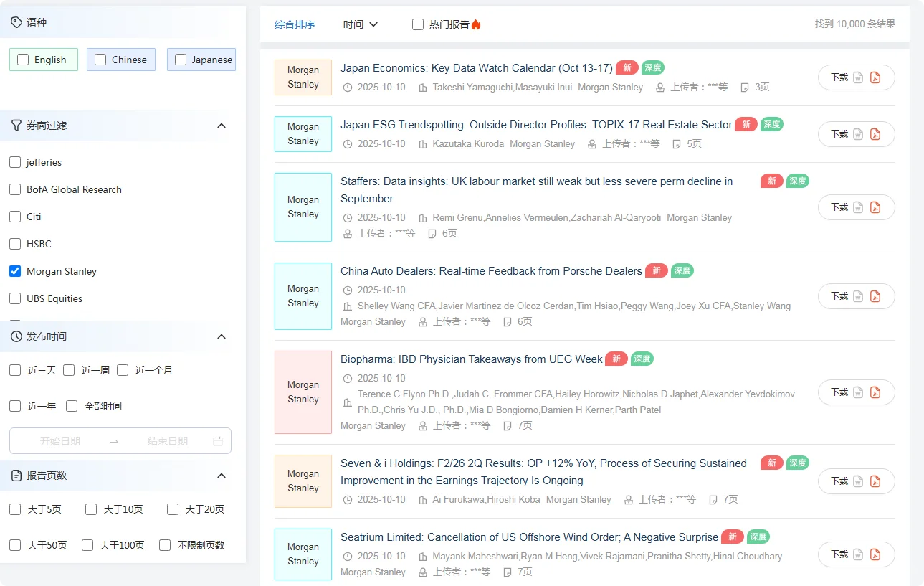Open the 时间 sort dropdown
Image resolution: width=924 pixels, height=586 pixels.
click(x=361, y=24)
